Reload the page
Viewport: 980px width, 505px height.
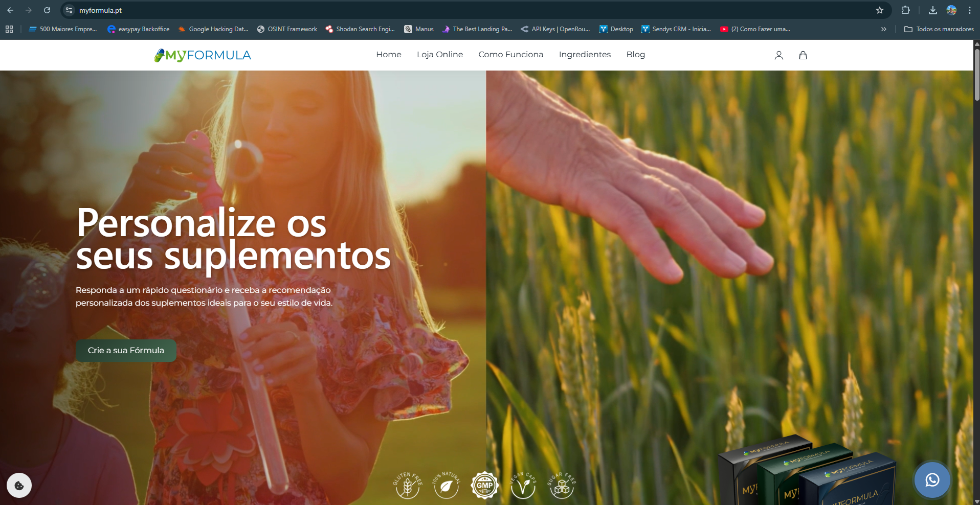[47, 10]
